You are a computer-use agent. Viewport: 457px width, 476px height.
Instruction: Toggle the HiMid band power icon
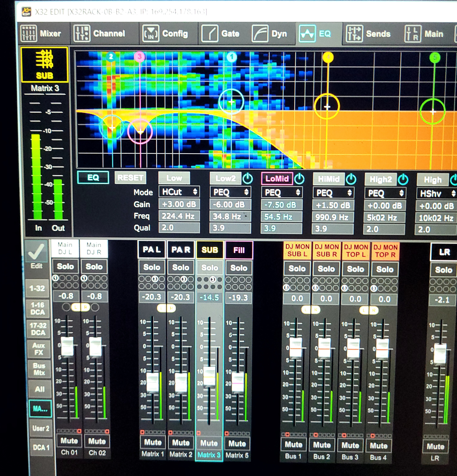(351, 180)
